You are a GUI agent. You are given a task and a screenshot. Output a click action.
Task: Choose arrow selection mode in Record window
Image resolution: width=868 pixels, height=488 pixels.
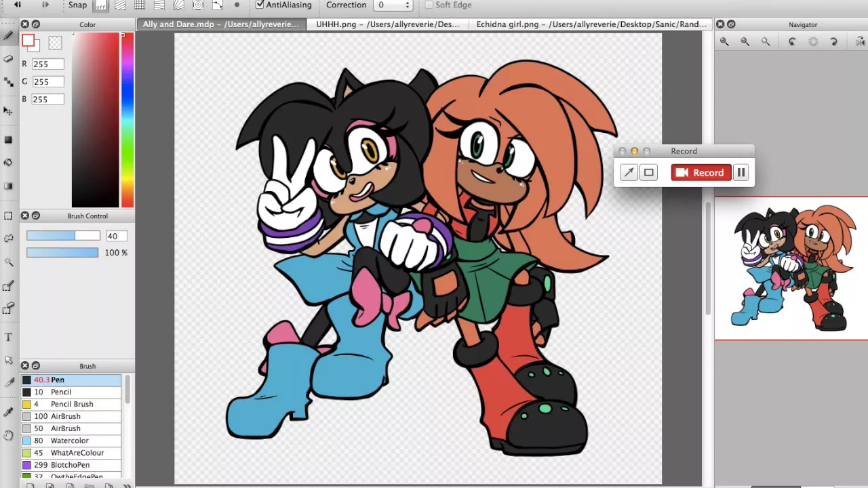coord(629,173)
